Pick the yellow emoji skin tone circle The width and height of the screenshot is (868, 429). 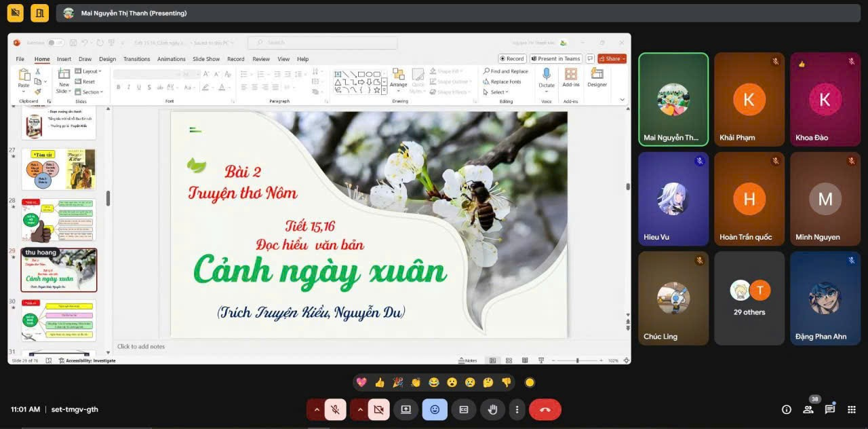point(530,382)
